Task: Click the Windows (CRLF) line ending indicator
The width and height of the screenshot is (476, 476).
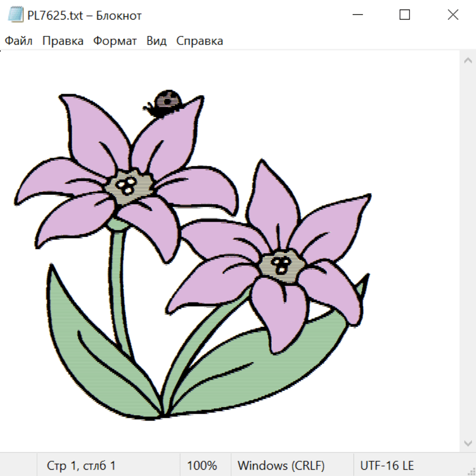Action: tap(281, 466)
